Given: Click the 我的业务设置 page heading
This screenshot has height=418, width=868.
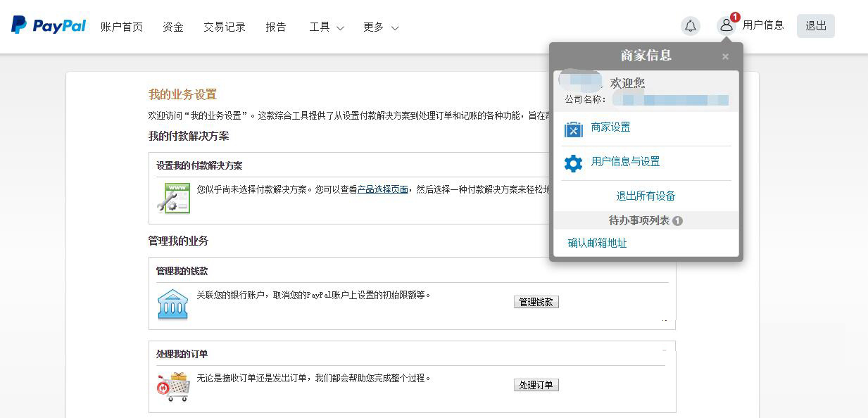Looking at the screenshot, I should tap(182, 94).
